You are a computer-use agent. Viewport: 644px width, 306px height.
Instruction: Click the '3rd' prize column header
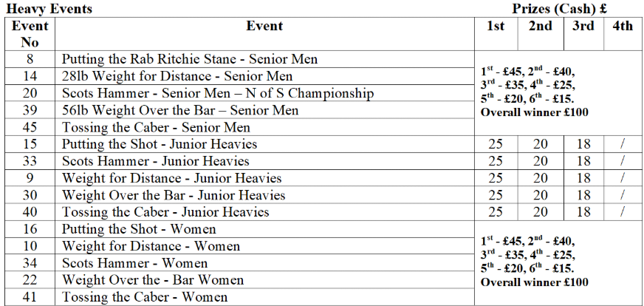[583, 26]
